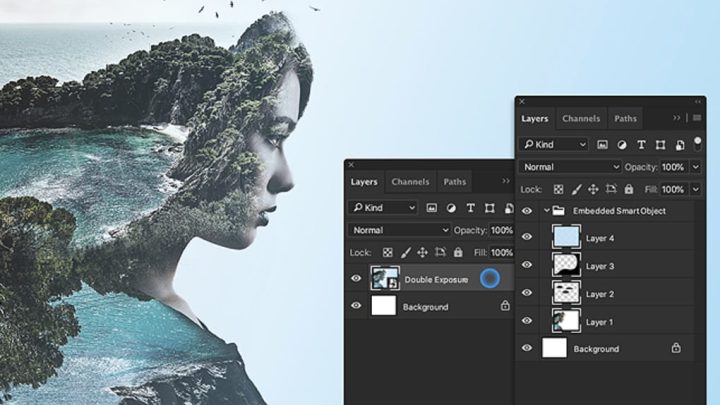Lock artboard nesting icon in left panel
The image size is (720, 405).
[x=440, y=253]
